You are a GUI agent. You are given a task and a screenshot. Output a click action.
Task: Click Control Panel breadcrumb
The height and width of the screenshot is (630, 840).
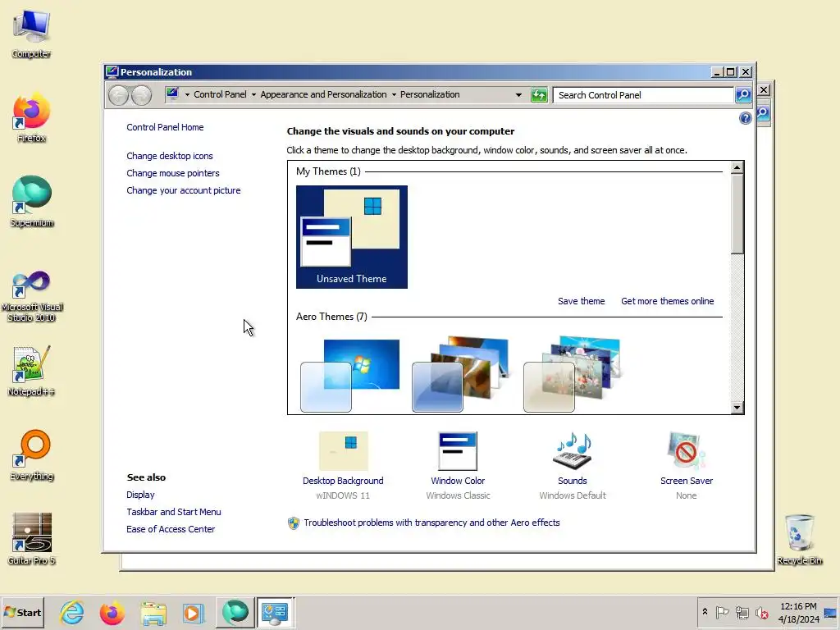220,94
